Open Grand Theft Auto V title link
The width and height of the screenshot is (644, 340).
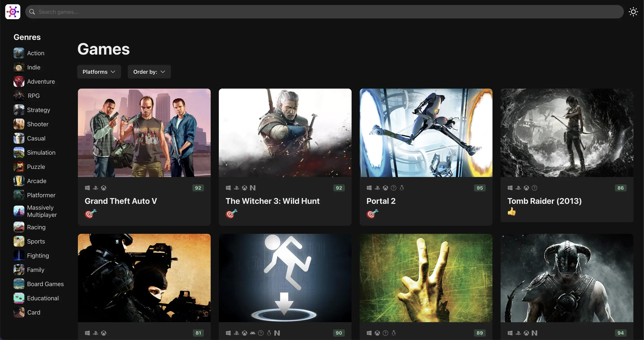[121, 201]
